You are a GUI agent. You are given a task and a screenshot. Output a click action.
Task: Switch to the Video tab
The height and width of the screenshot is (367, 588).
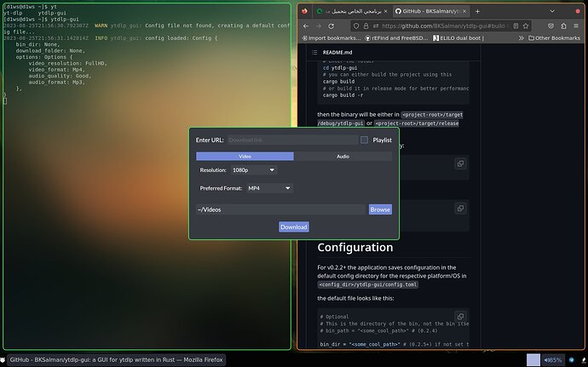245,157
